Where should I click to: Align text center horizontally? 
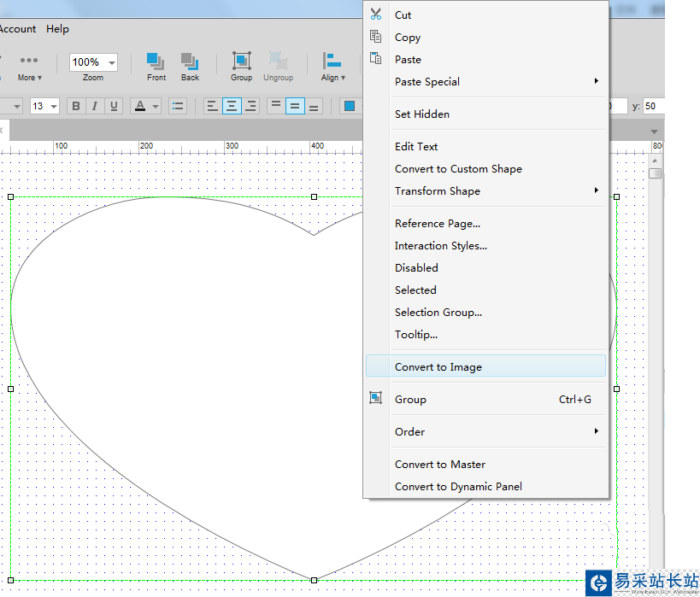(x=232, y=106)
